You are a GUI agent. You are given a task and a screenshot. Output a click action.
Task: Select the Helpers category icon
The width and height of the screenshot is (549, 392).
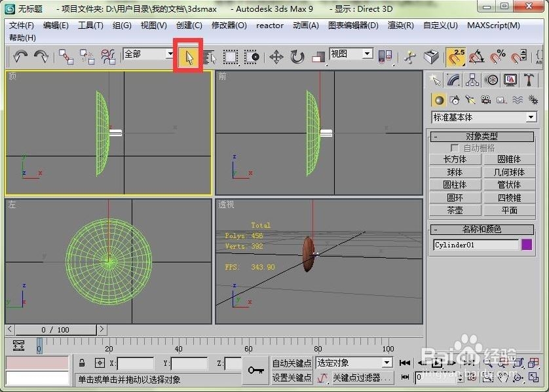coord(501,100)
